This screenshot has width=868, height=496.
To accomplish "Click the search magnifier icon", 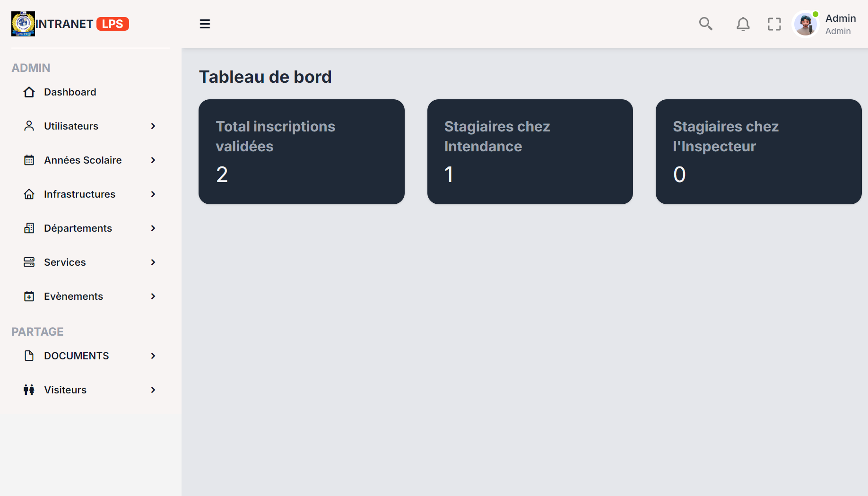I will (705, 24).
